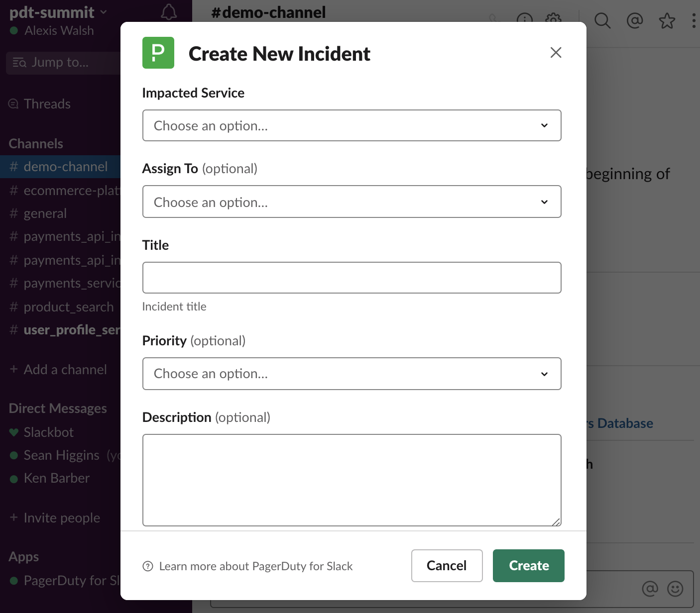Click into the Description text area
700x613 pixels.
pos(351,480)
